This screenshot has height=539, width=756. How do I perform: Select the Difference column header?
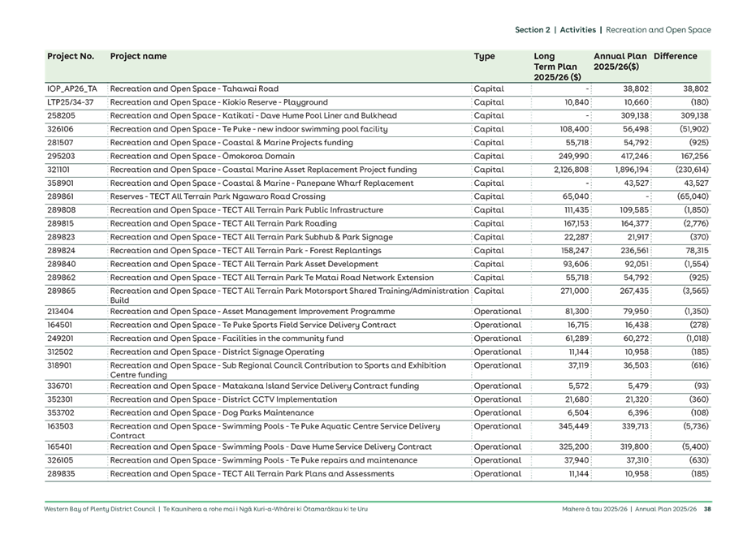pos(675,56)
